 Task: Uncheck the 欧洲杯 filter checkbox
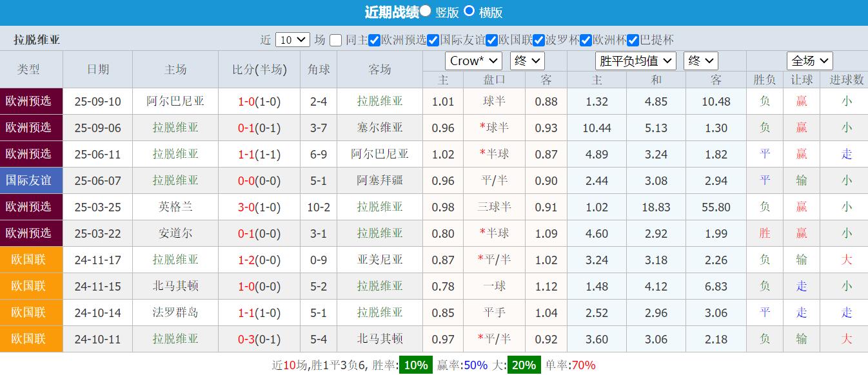coord(586,39)
